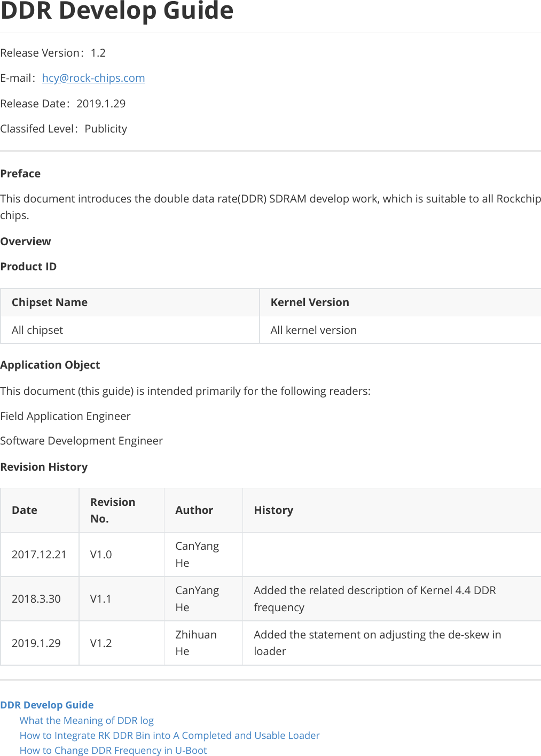Click the 2017.12.21 date cell

(39, 555)
